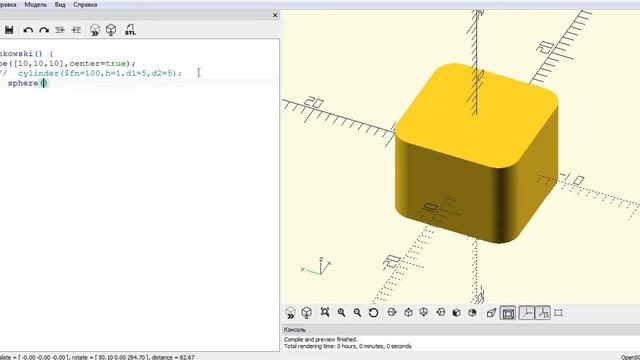Toggle Show Edges in the viewport
The height and width of the screenshot is (360, 640).
pos(558,313)
